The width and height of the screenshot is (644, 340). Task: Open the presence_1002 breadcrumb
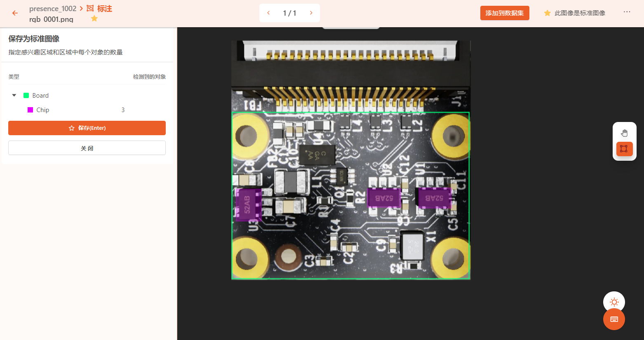point(53,9)
